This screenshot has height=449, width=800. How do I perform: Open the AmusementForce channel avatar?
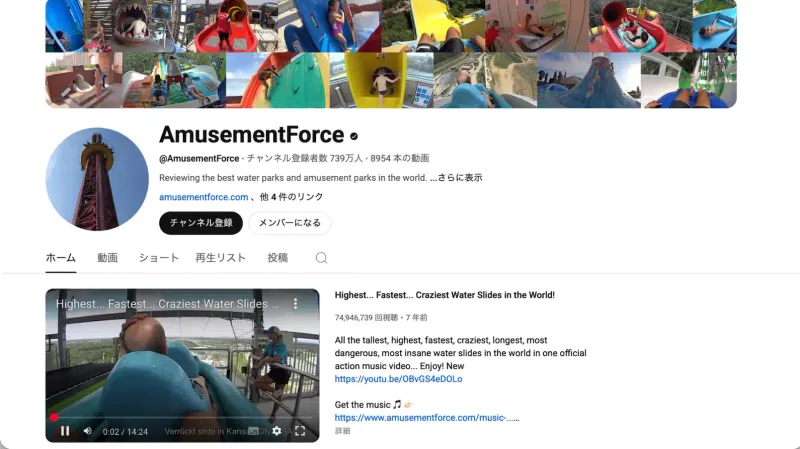(x=97, y=179)
